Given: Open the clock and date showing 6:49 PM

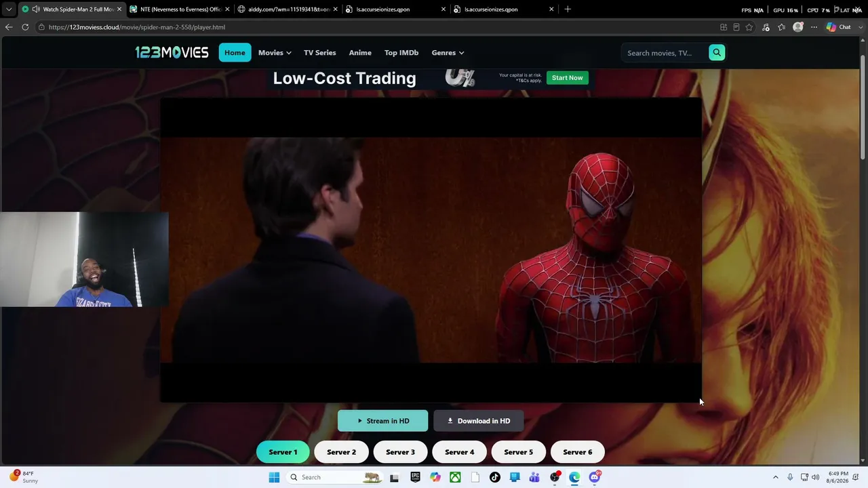Looking at the screenshot, I should (837, 477).
